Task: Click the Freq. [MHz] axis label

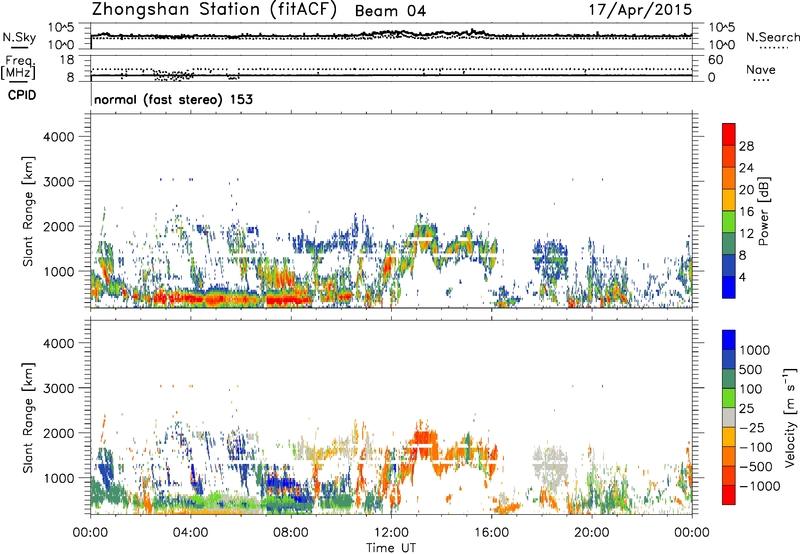Action: coord(18,67)
